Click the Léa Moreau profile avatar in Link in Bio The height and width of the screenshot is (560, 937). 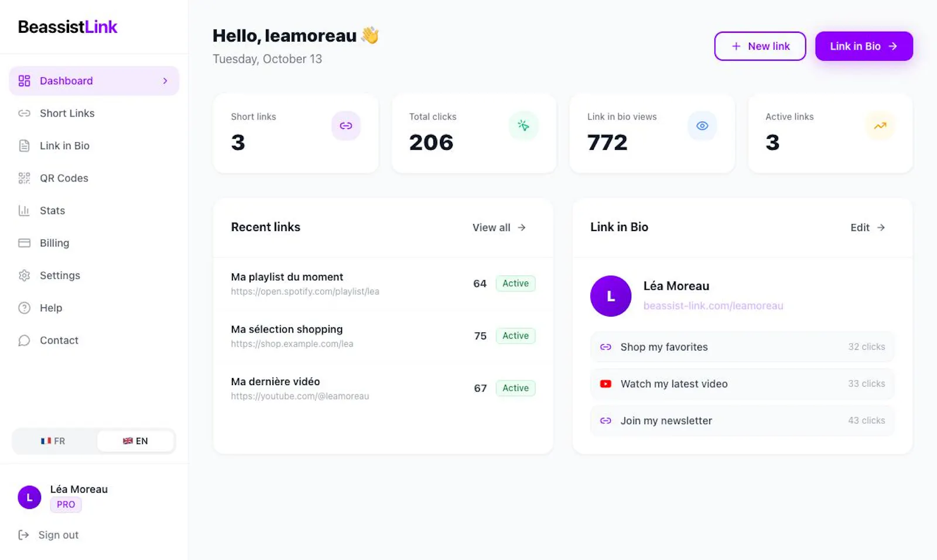click(x=611, y=296)
